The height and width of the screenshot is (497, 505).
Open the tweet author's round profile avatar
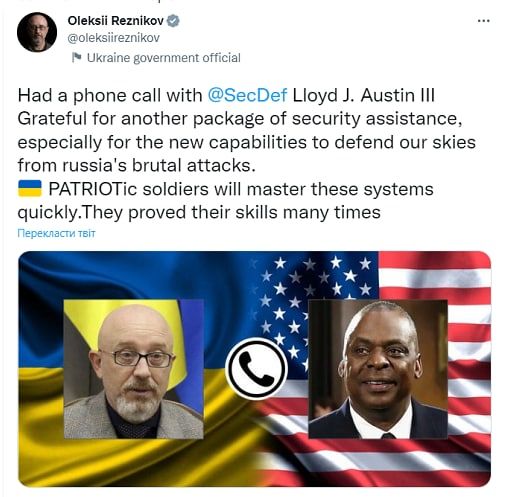[37, 32]
